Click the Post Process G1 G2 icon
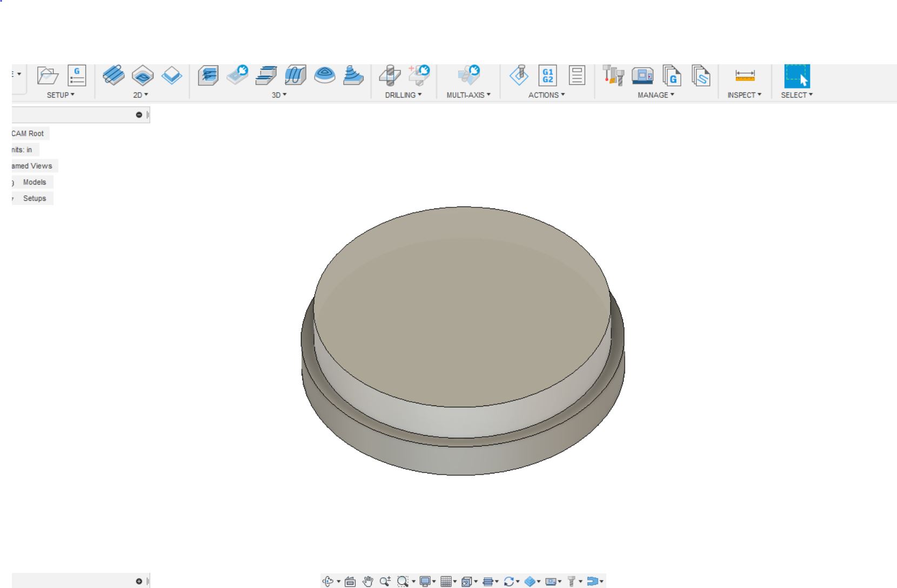Screen dimensions: 897x588 [547, 76]
